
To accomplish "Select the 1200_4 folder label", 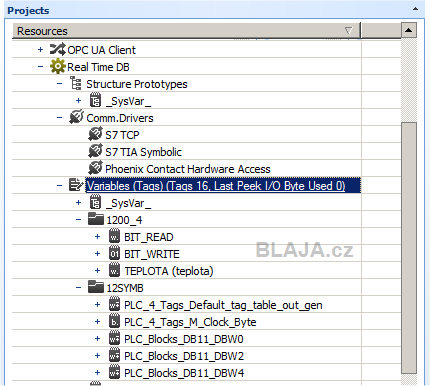I will 124,220.
